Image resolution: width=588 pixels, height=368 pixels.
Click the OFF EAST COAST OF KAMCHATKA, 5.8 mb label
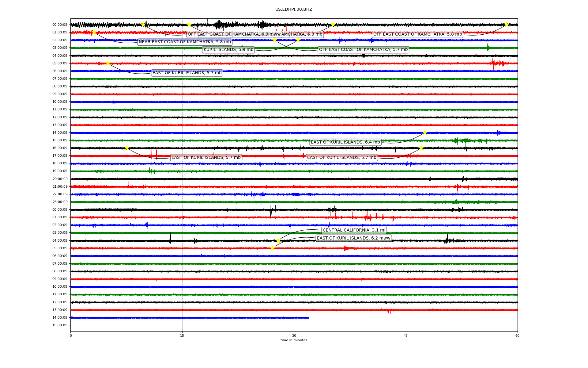point(417,34)
